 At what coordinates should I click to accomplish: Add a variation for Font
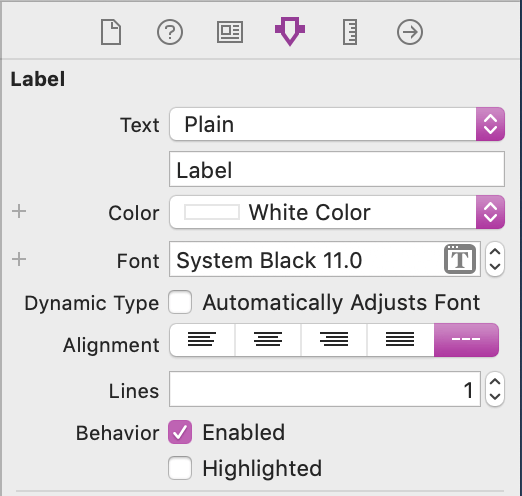19,259
